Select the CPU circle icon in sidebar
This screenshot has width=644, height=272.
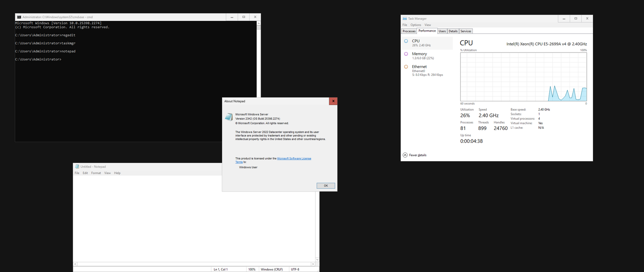pos(406,41)
